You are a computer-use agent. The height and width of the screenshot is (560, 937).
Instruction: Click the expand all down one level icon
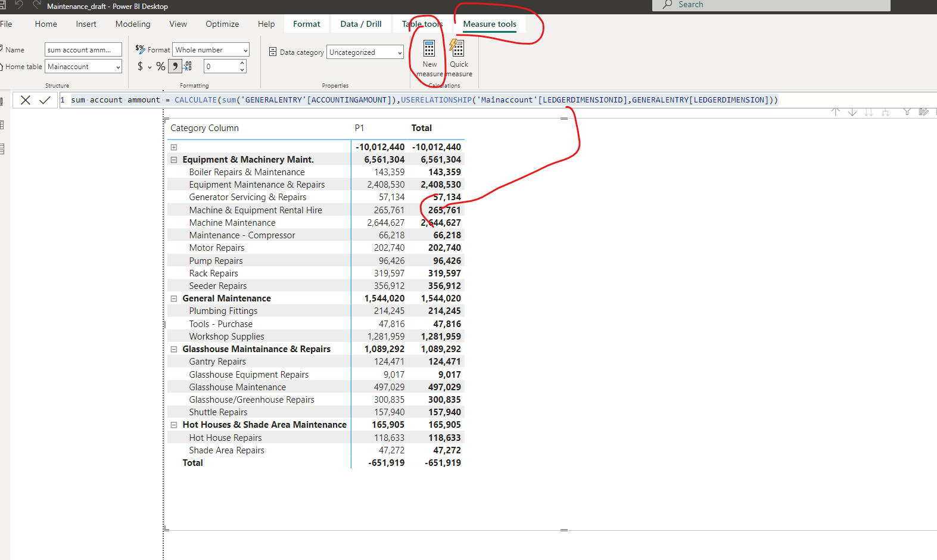click(886, 112)
